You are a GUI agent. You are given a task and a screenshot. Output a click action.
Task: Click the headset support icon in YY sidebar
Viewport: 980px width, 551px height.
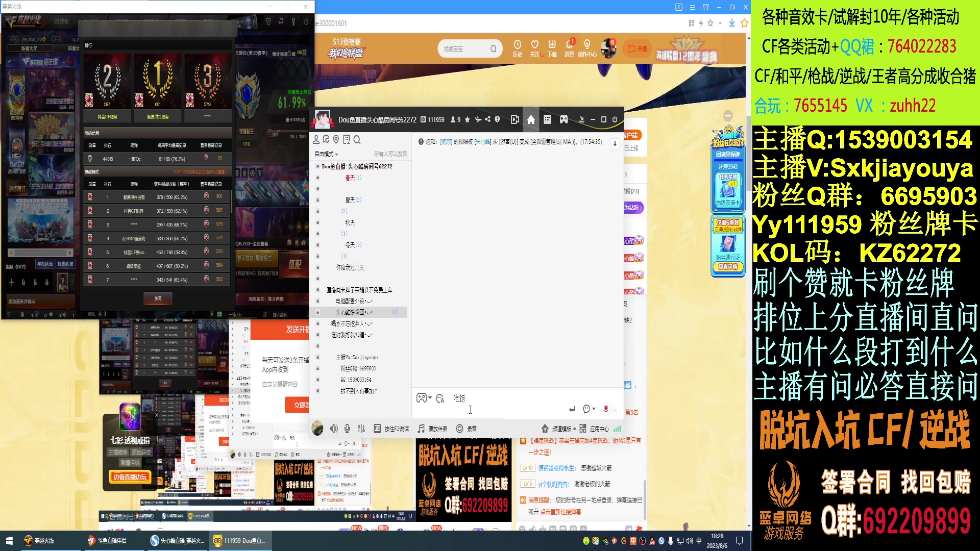pos(326,139)
